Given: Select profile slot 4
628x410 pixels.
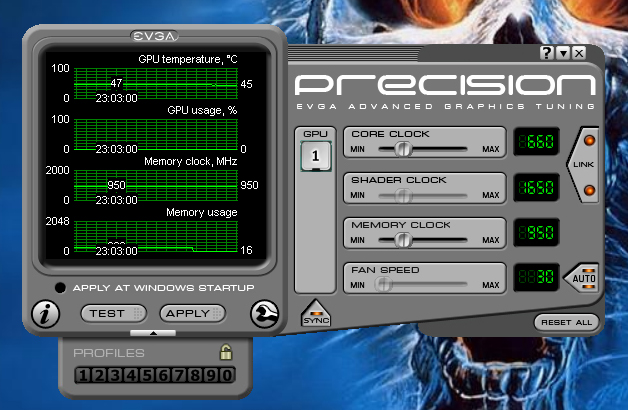Looking at the screenshot, I should (x=131, y=375).
